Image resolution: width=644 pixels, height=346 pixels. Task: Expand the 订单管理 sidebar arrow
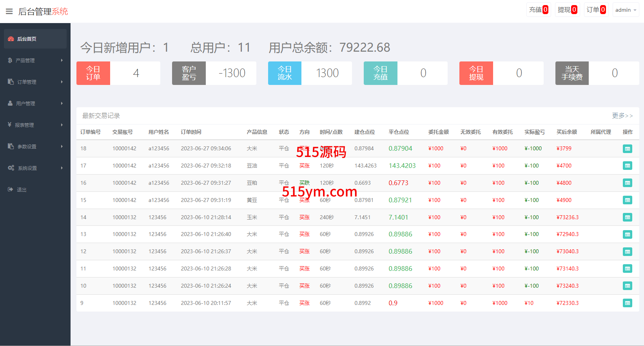click(x=62, y=82)
